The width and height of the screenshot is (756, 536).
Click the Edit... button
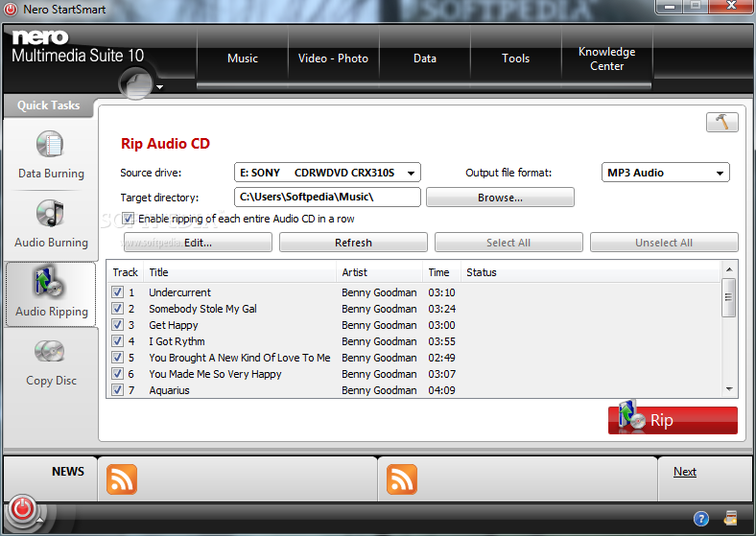(198, 243)
